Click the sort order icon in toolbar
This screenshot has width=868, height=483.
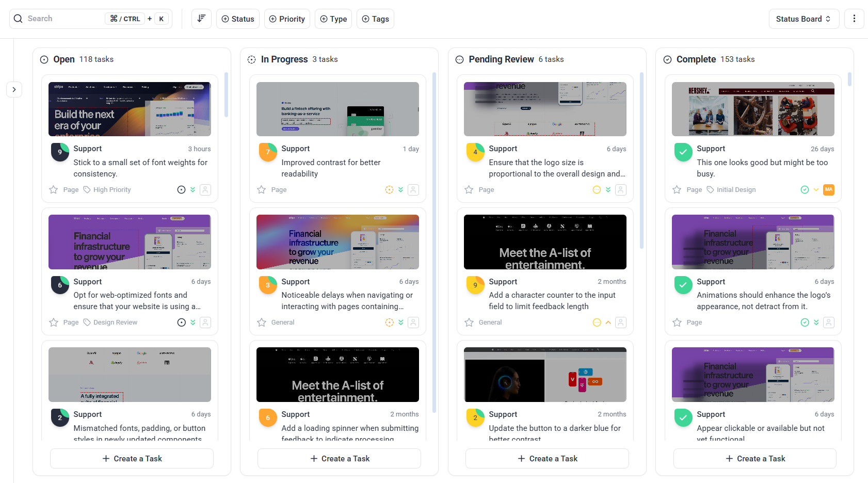tap(201, 19)
